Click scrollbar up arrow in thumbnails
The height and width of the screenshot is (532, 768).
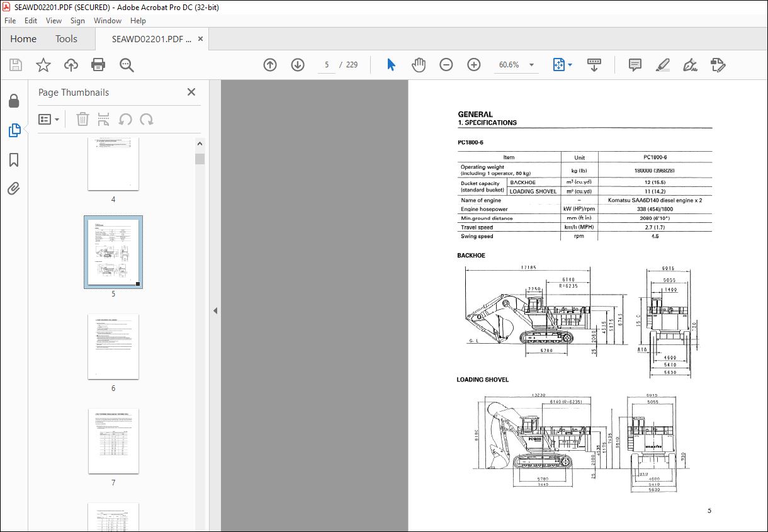[200, 143]
